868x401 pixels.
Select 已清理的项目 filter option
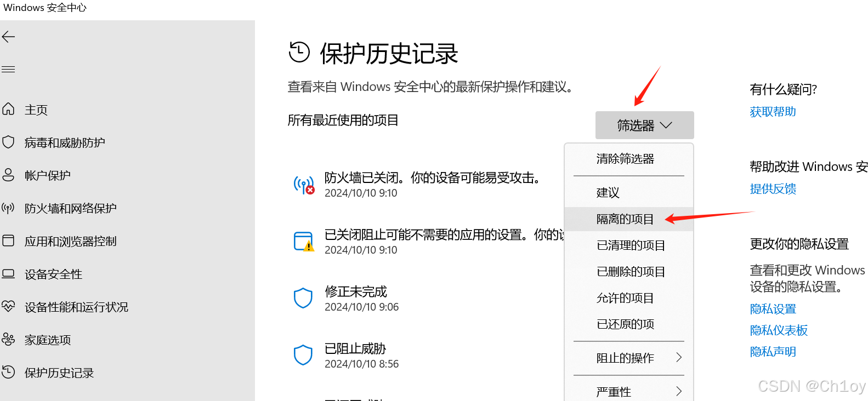(629, 245)
